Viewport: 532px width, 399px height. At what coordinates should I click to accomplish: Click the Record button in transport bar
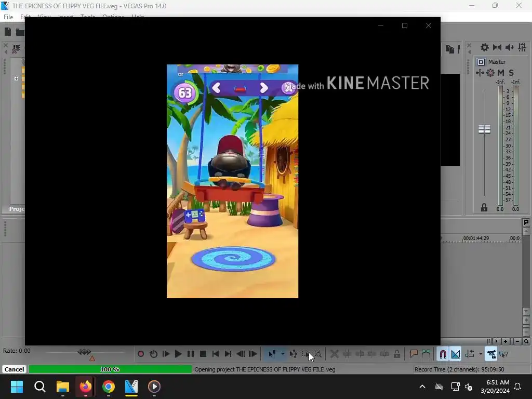pos(140,354)
